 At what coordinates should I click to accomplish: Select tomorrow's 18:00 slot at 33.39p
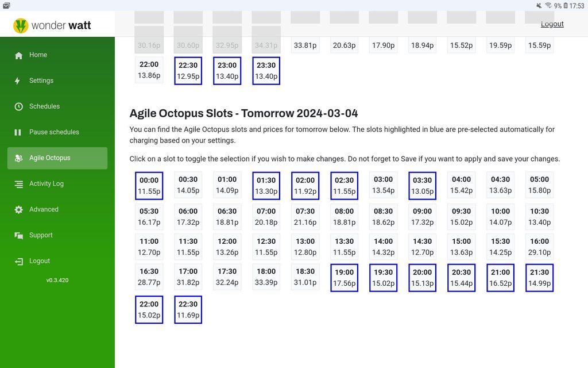pyautogui.click(x=266, y=277)
